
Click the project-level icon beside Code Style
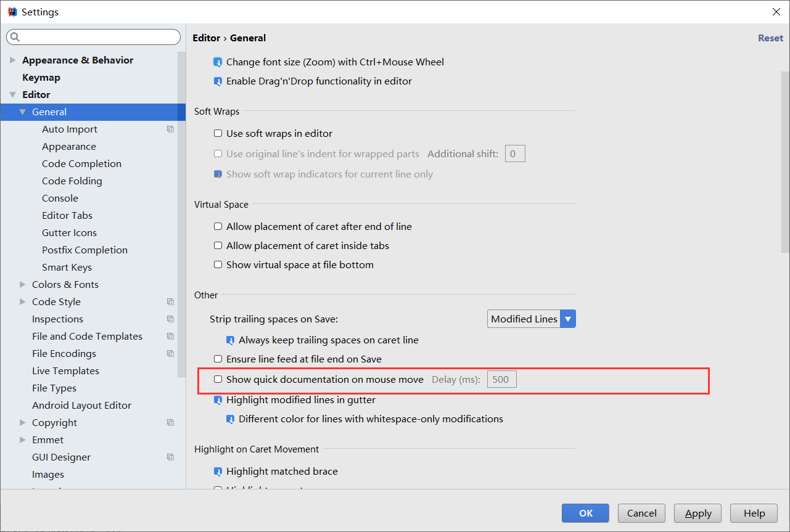170,302
